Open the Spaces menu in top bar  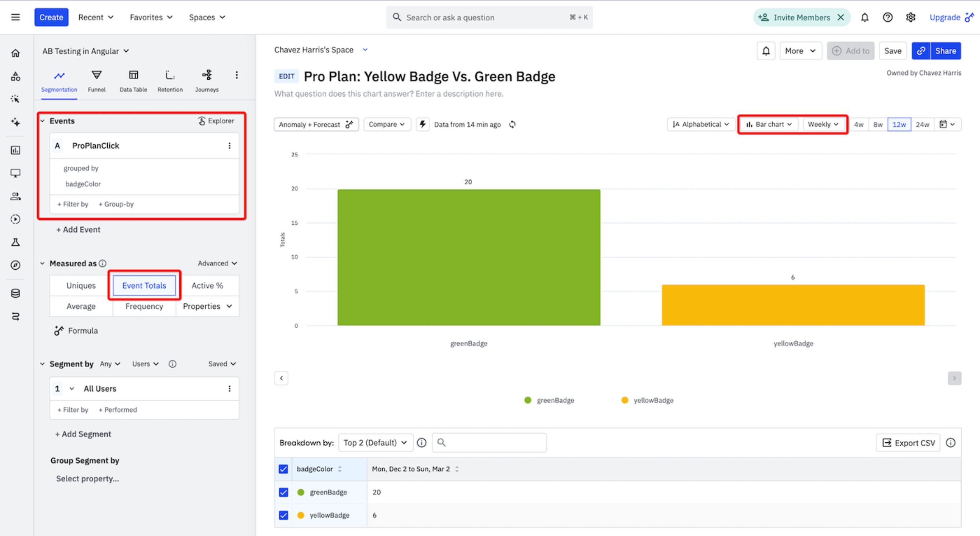(206, 17)
